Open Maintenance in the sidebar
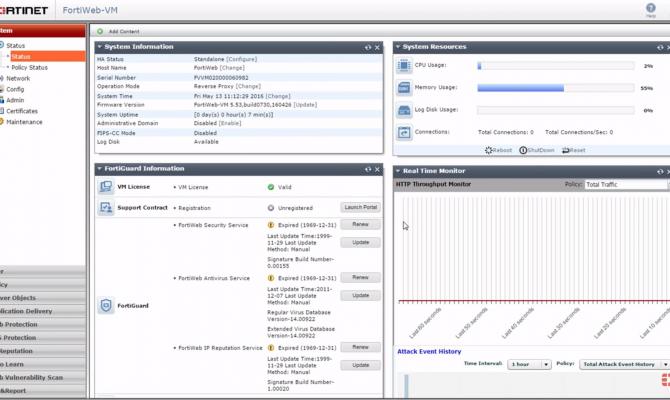This screenshot has width=670, height=400. (24, 122)
